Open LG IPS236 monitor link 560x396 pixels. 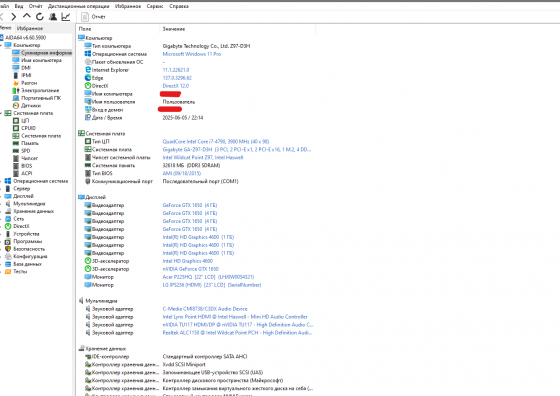coord(212,285)
